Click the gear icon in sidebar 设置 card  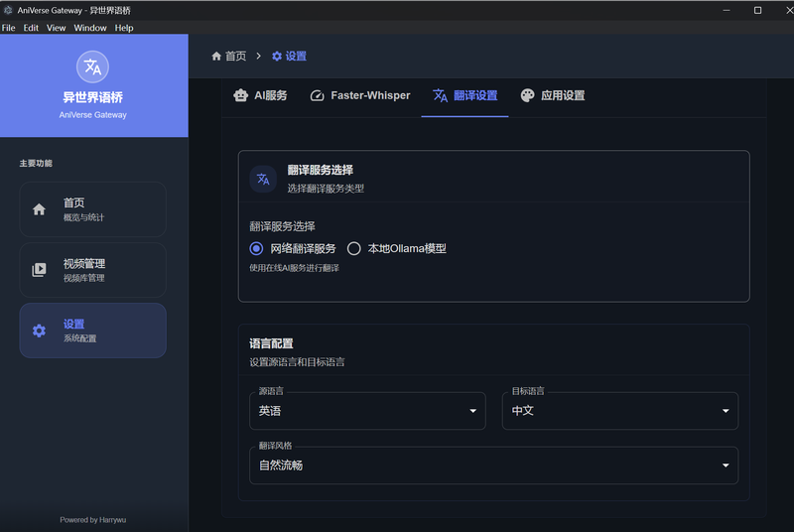[x=39, y=331]
